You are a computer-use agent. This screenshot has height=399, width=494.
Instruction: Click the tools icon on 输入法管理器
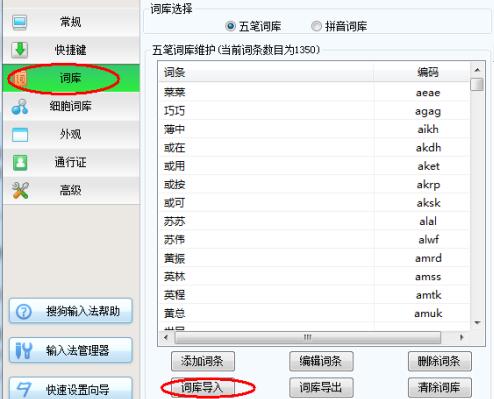pyautogui.click(x=24, y=351)
